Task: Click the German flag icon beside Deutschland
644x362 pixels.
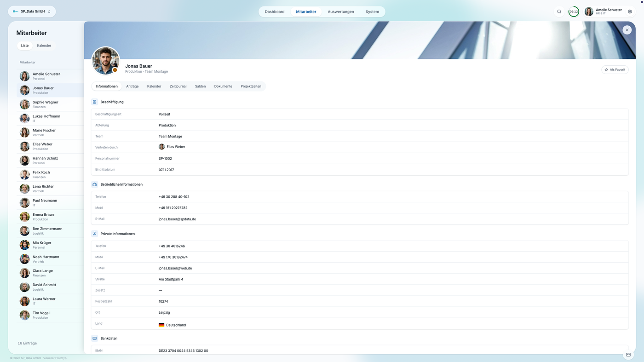Action: point(161,325)
